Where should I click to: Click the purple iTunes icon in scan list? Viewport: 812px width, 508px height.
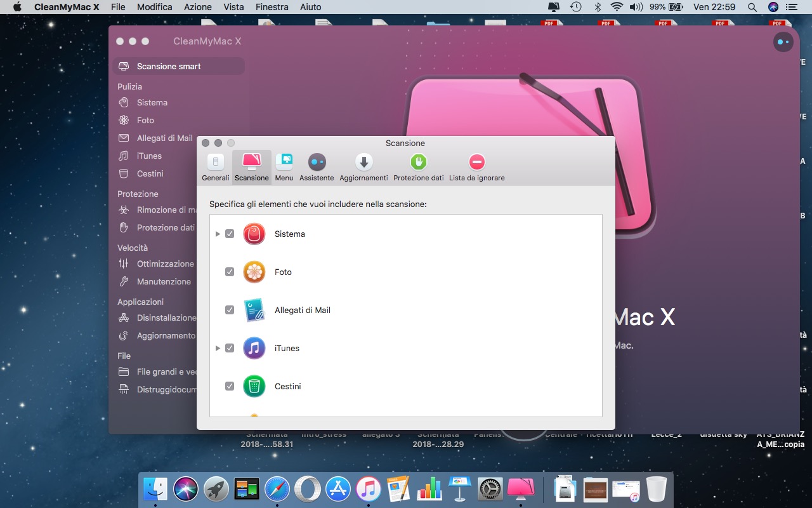point(254,348)
